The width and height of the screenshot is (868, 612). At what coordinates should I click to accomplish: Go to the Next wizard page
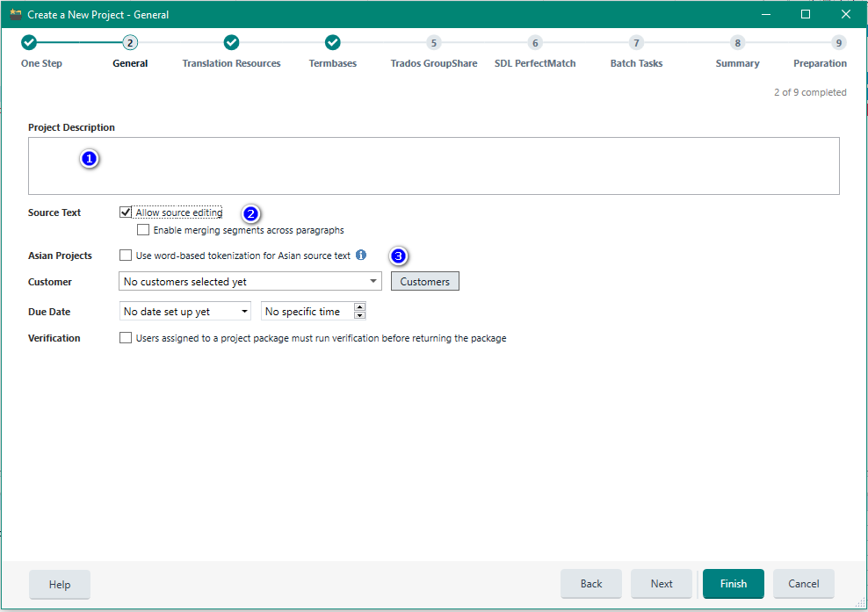[x=662, y=584]
